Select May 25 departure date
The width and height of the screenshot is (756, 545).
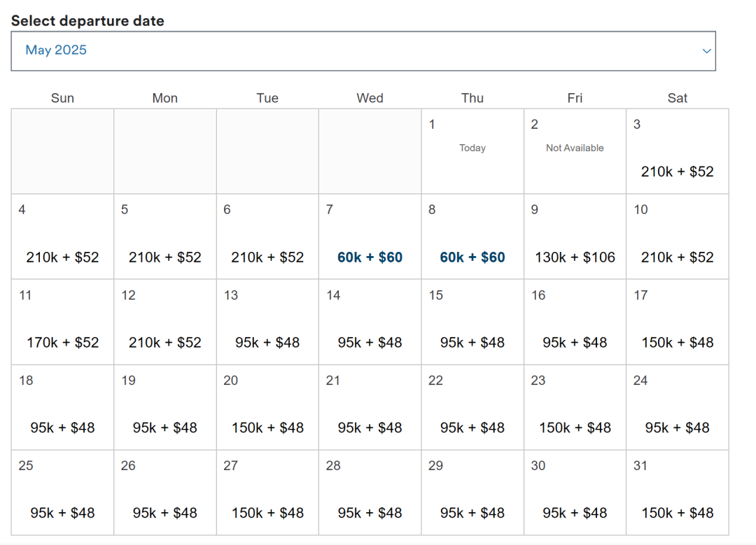point(63,493)
